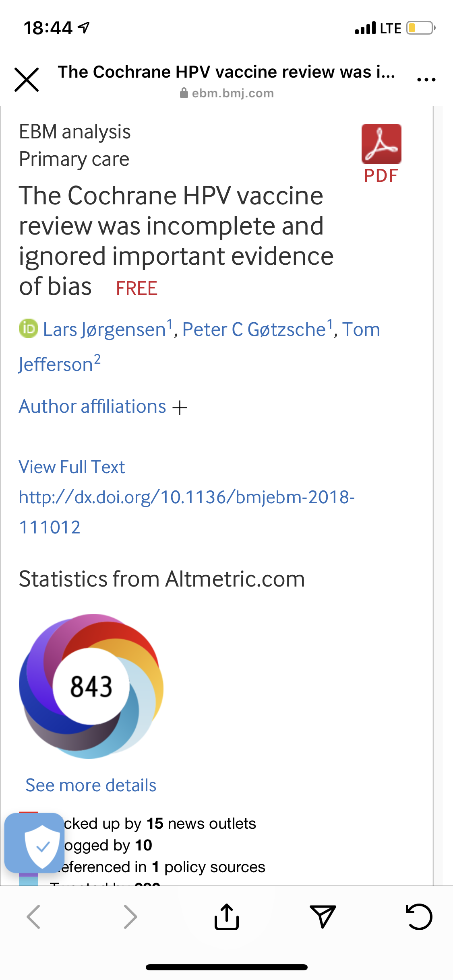Expand Author affiliations section
453x980 pixels.
tap(103, 407)
